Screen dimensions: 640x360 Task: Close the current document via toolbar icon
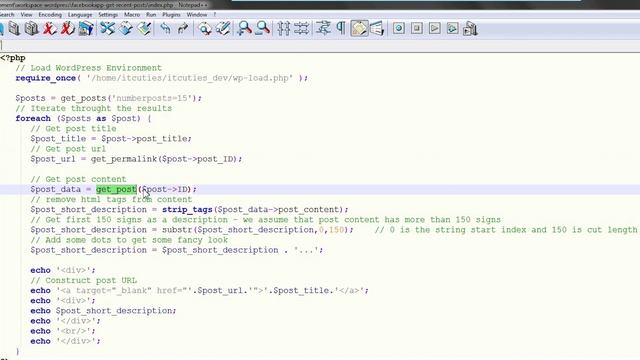click(x=49, y=29)
